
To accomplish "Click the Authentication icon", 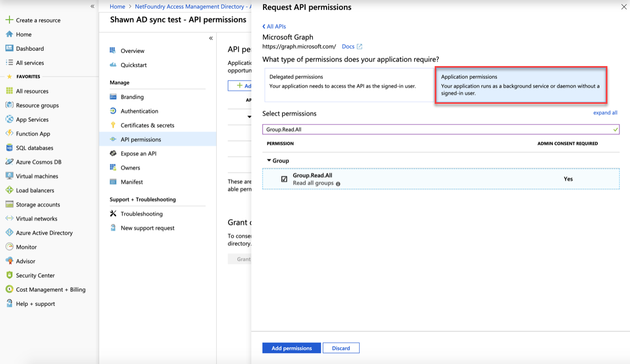I will (112, 111).
